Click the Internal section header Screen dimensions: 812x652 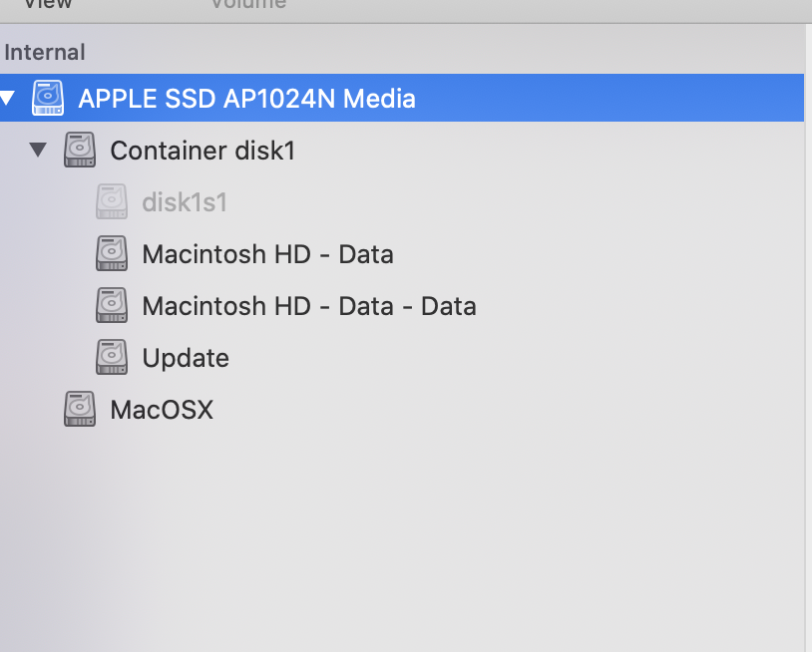(45, 52)
